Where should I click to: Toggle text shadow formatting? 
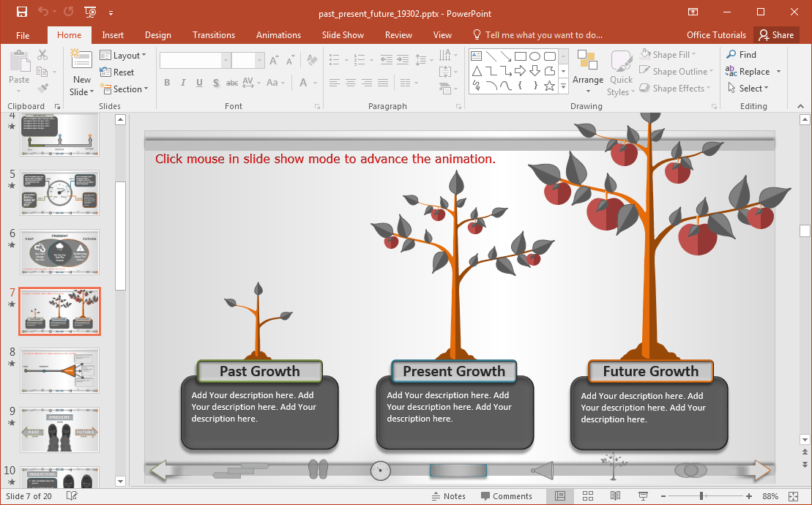[215, 83]
